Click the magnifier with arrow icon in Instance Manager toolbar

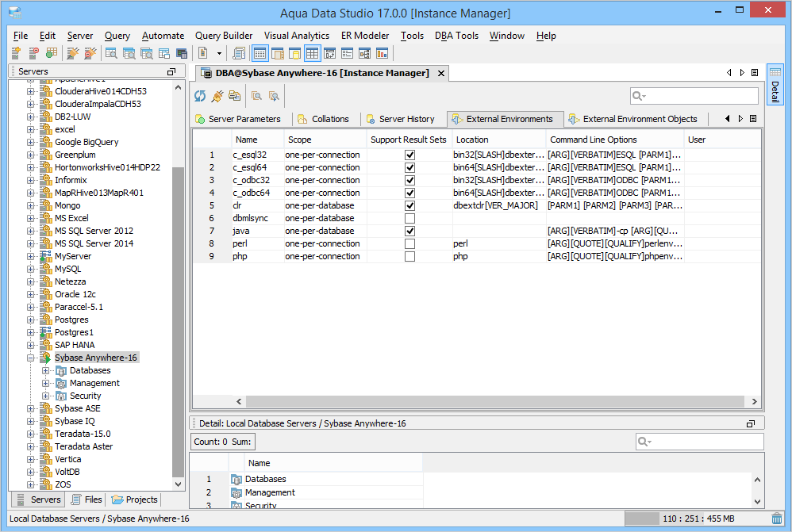274,96
